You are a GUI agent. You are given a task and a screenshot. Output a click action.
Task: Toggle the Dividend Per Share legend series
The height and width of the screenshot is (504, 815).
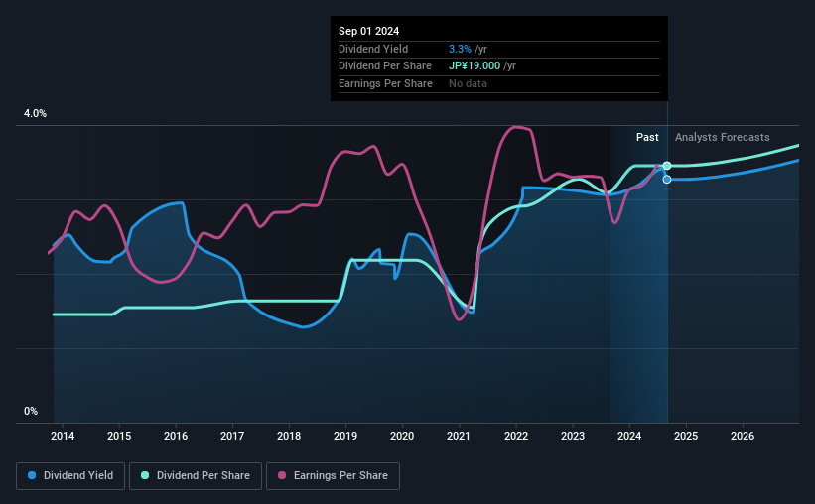196,476
